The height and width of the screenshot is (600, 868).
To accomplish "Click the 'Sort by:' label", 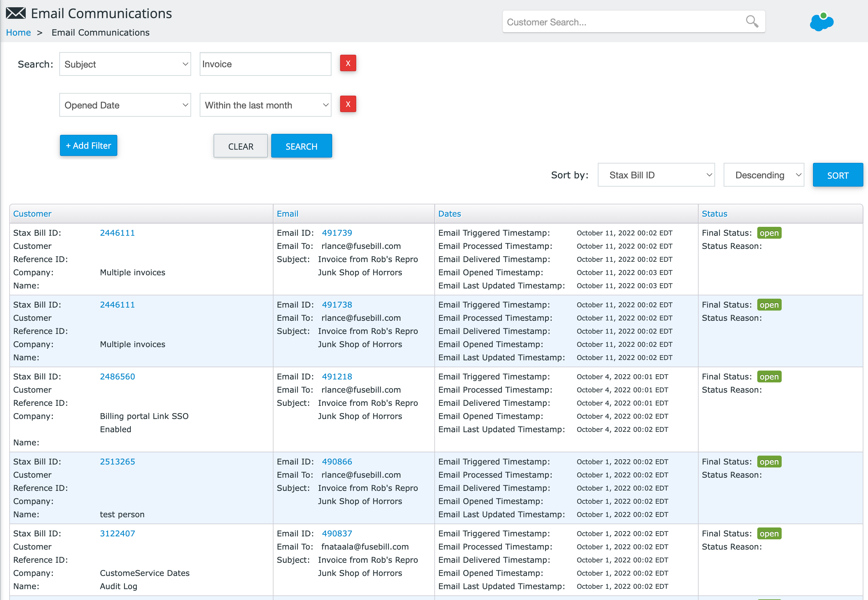I will (x=569, y=175).
